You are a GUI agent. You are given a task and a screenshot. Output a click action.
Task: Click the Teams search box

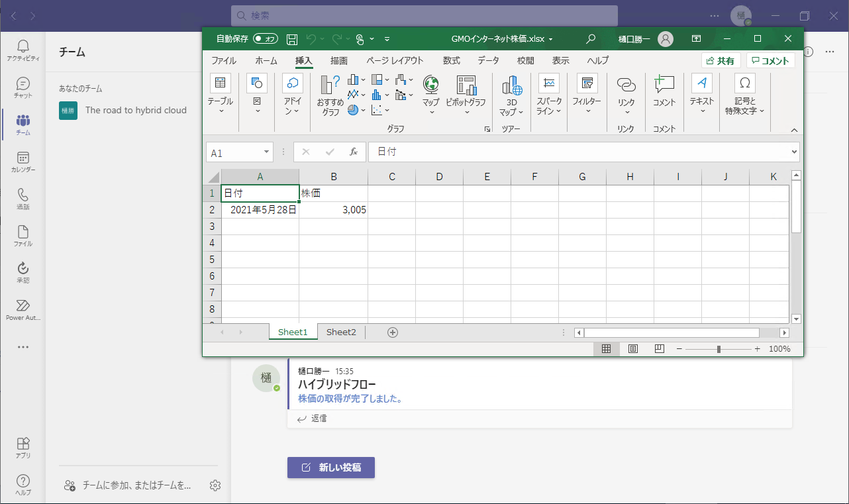point(424,15)
